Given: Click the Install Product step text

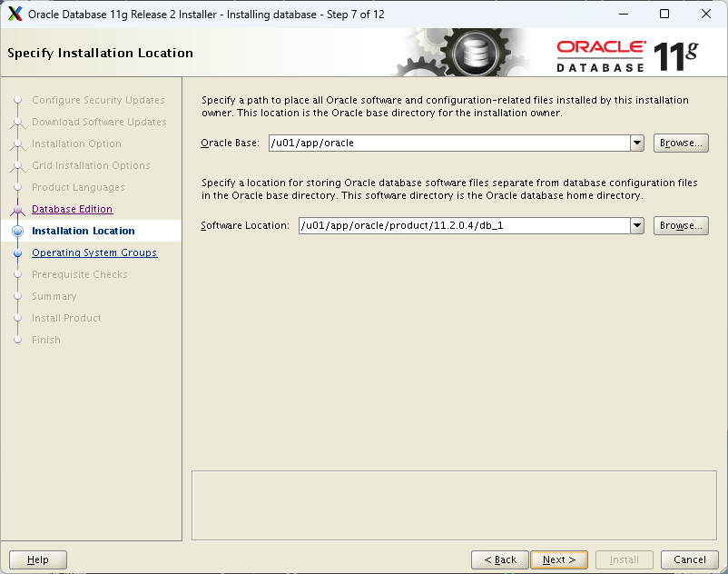Looking at the screenshot, I should [x=66, y=318].
